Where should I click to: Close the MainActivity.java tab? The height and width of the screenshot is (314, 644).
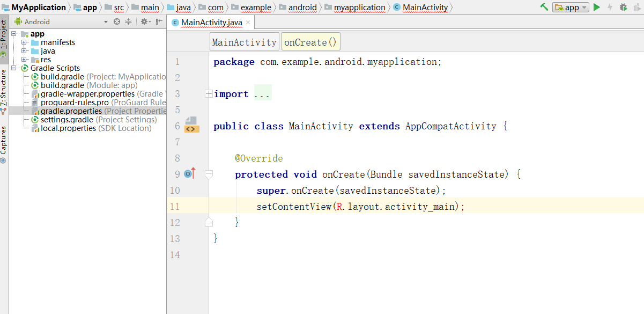[x=248, y=23]
